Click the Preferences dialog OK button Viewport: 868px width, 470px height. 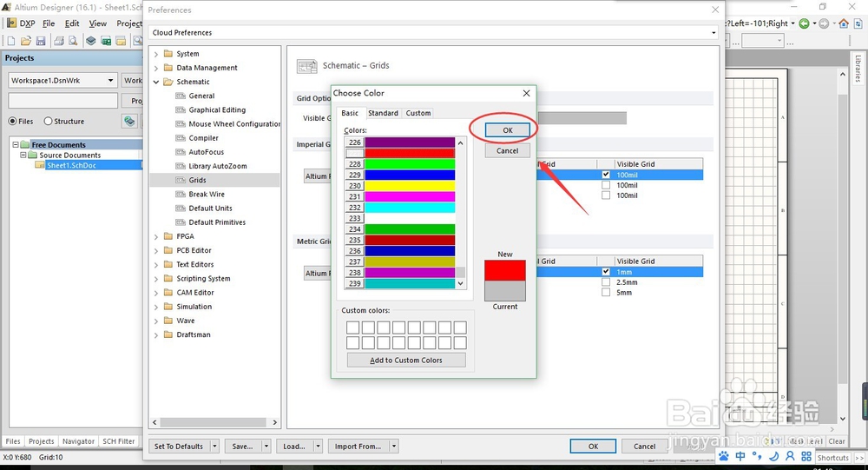(593, 447)
